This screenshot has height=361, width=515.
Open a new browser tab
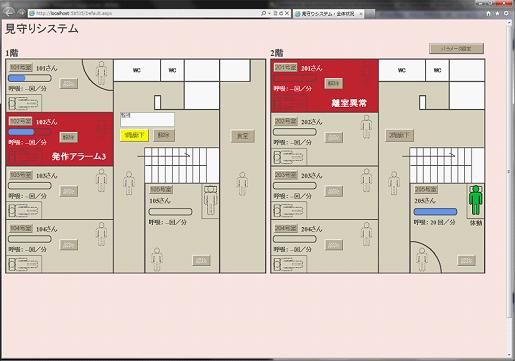click(x=369, y=14)
